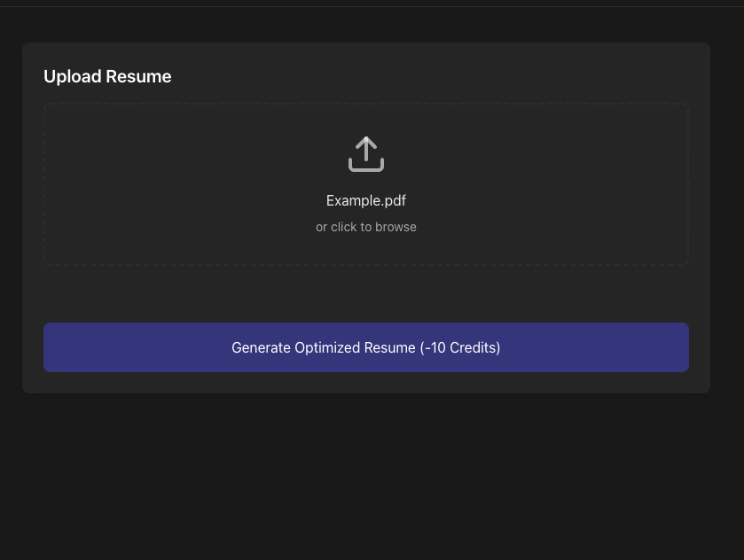Click the Upload Resume heading
The height and width of the screenshot is (560, 744).
[x=107, y=76]
